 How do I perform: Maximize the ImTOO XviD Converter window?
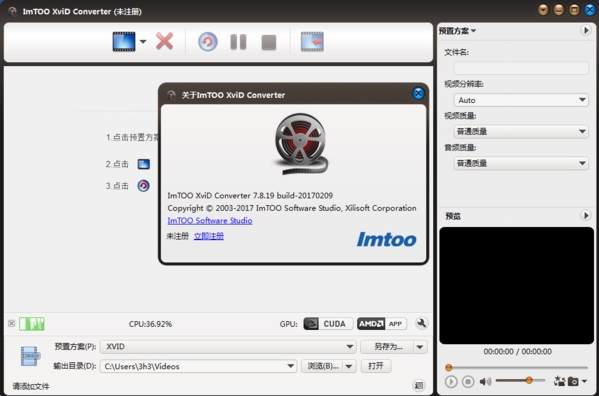pos(574,10)
